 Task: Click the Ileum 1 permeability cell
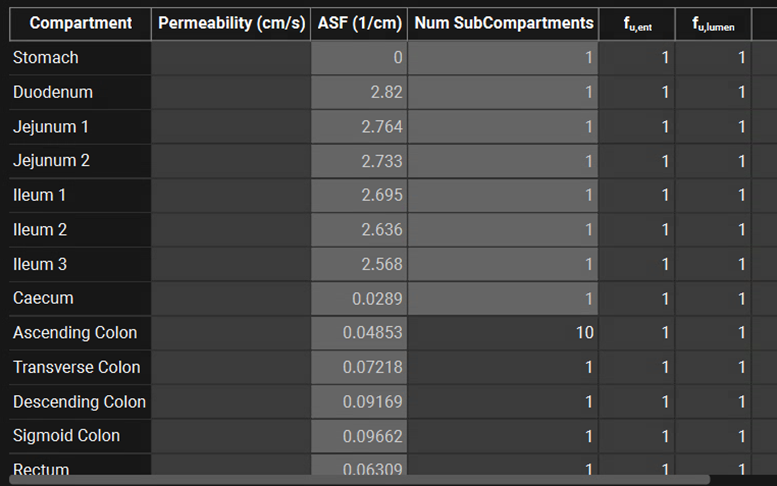tap(231, 195)
